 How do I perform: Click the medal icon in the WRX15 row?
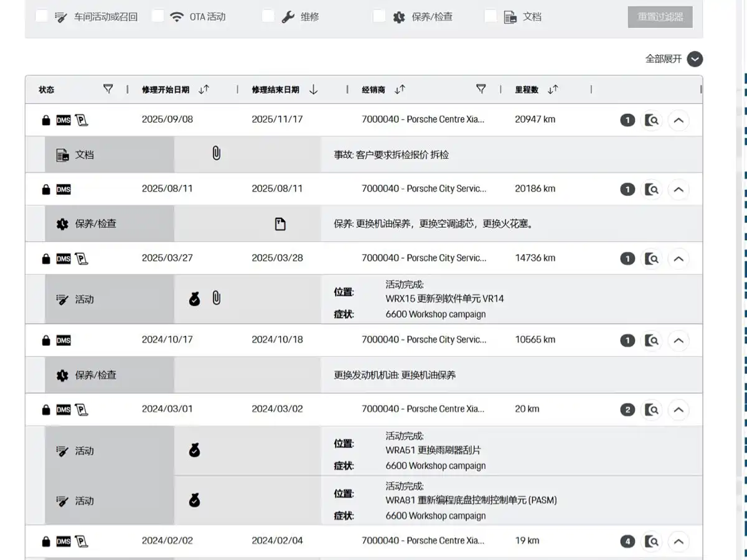click(195, 299)
